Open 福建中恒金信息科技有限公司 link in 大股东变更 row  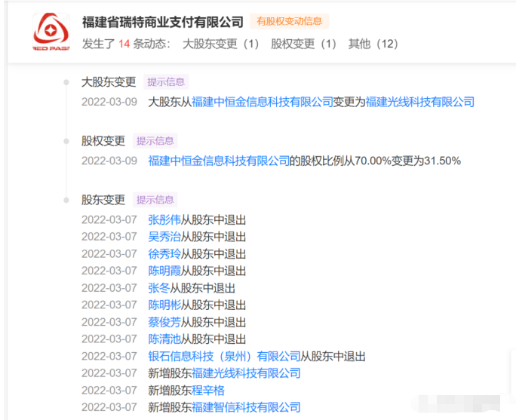263,102
